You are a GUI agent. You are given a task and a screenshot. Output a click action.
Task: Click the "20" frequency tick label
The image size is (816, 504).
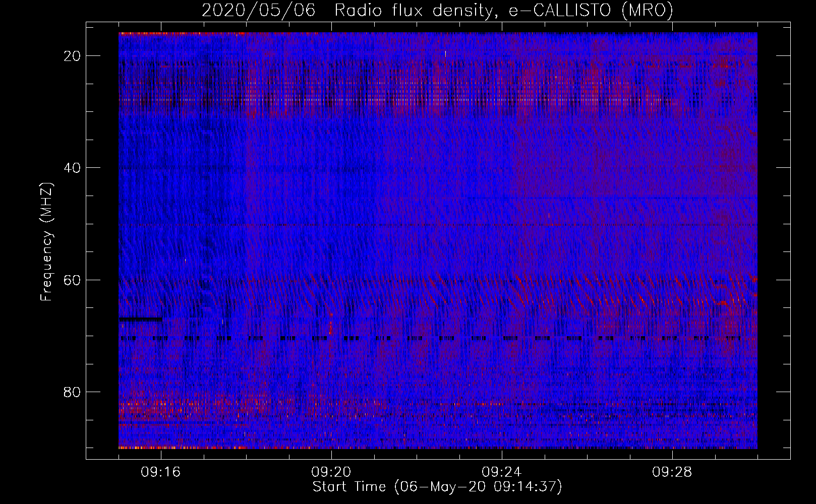pos(73,56)
